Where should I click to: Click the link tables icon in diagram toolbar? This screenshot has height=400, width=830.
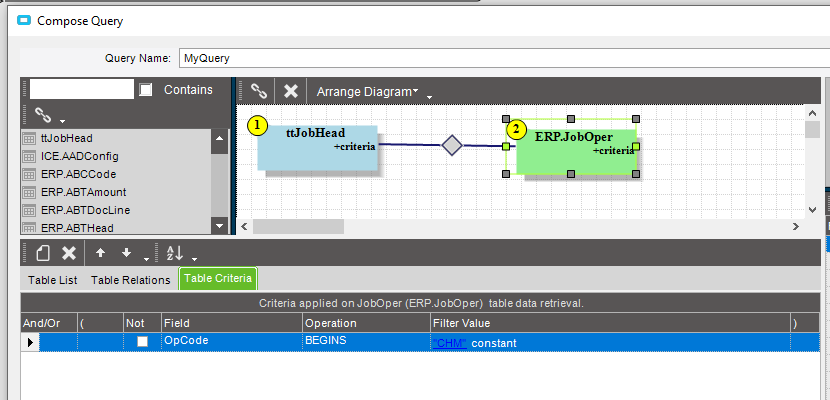(258, 91)
